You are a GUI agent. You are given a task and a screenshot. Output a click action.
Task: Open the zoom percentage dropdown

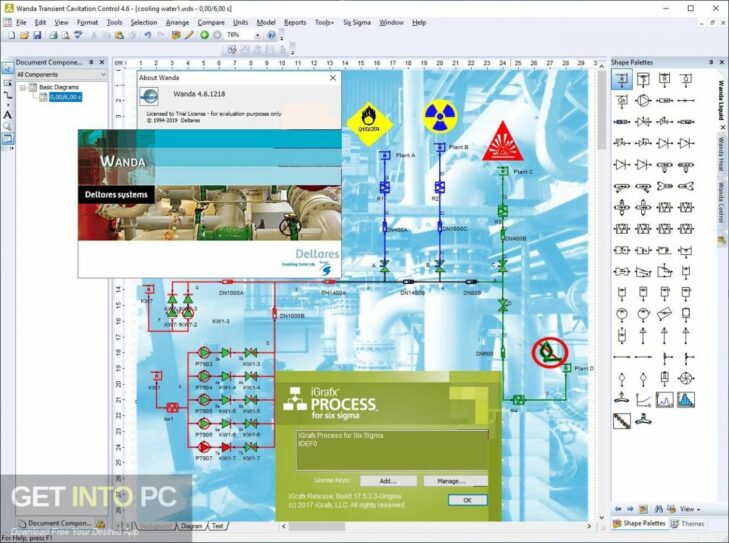(x=257, y=35)
